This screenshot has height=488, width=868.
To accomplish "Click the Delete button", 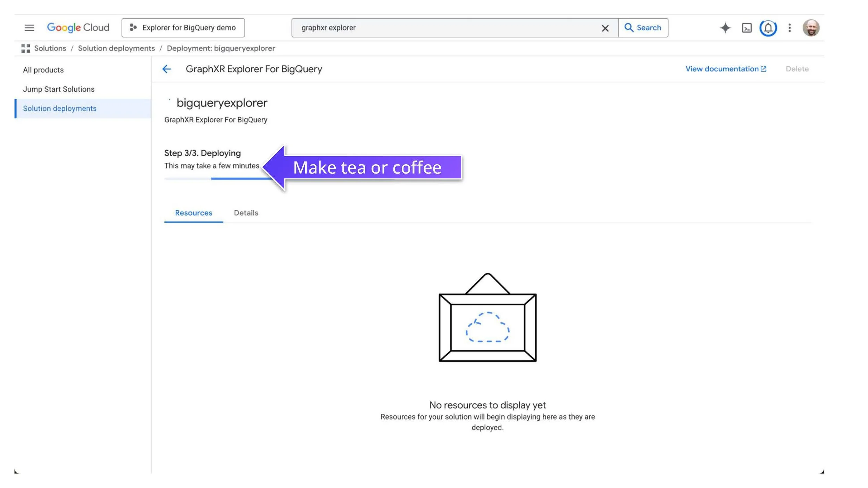I will click(x=797, y=69).
